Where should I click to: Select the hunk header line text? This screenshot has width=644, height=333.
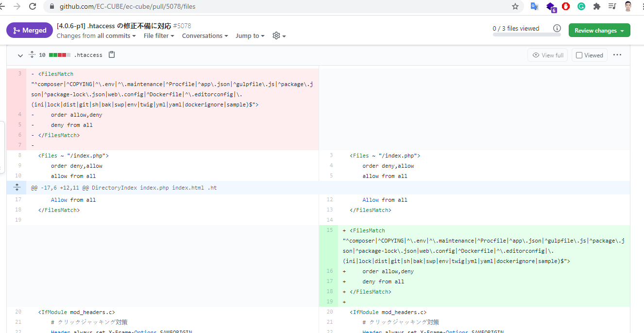124,188
